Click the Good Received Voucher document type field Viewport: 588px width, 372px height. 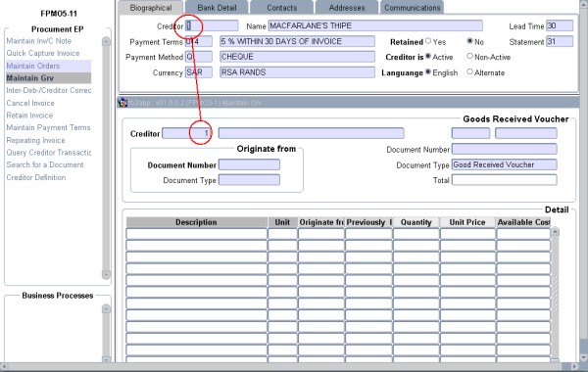point(504,164)
